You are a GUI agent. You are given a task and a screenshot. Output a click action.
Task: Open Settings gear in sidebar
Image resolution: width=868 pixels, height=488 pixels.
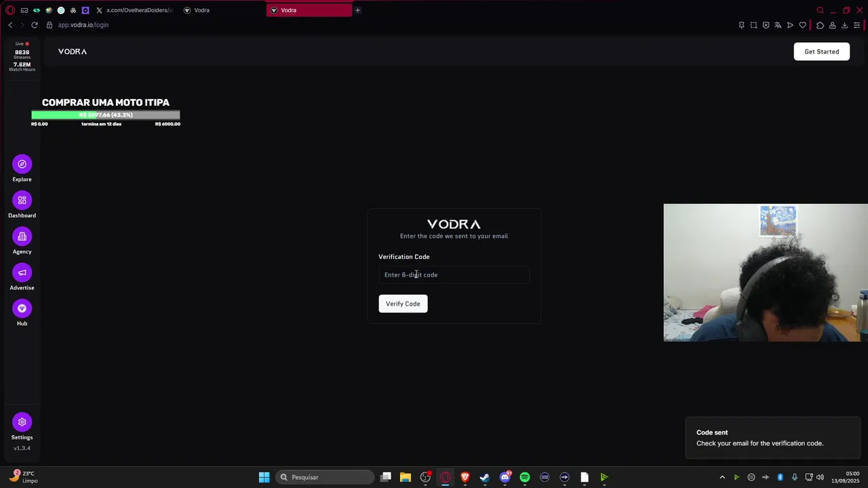click(22, 422)
